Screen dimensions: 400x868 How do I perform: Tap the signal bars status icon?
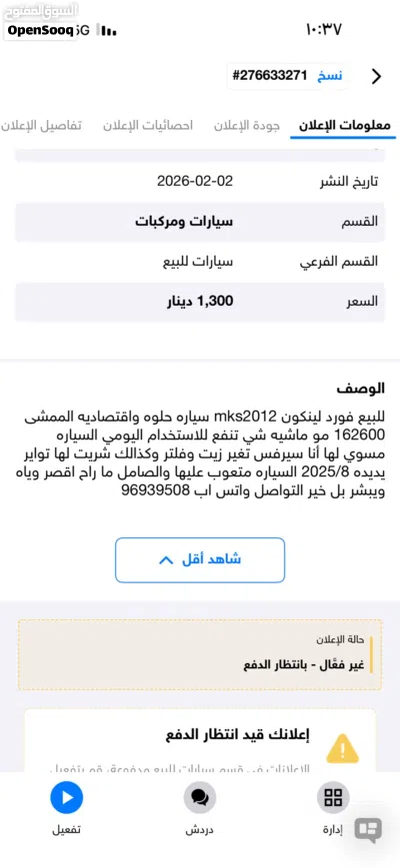tap(107, 31)
